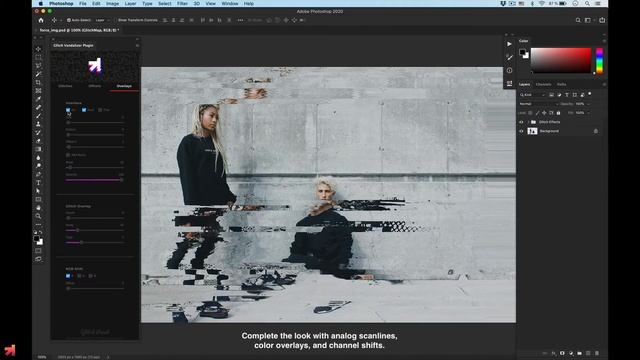The height and width of the screenshot is (360, 640).
Task: Open the Info panel icon
Action: point(509,70)
